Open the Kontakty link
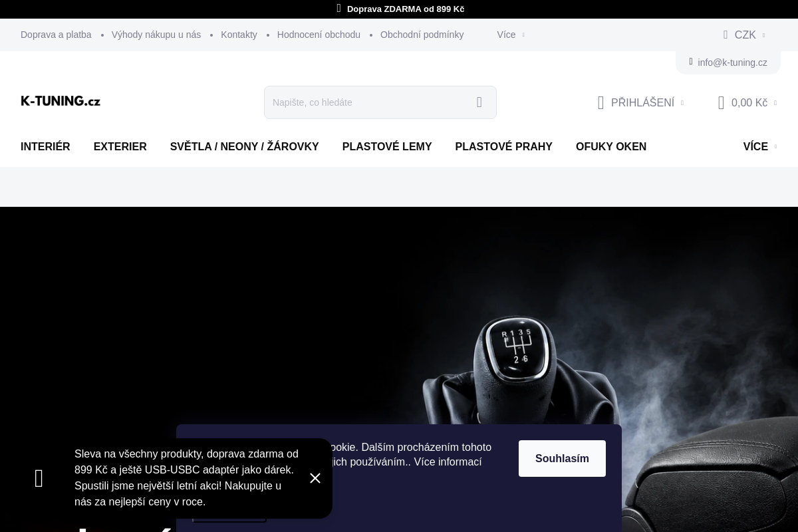798x532 pixels. click(239, 35)
